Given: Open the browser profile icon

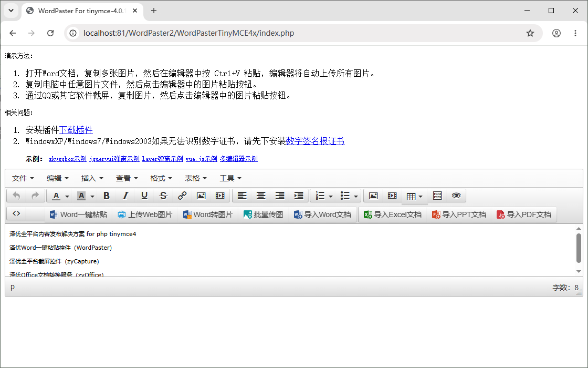Looking at the screenshot, I should click(556, 33).
